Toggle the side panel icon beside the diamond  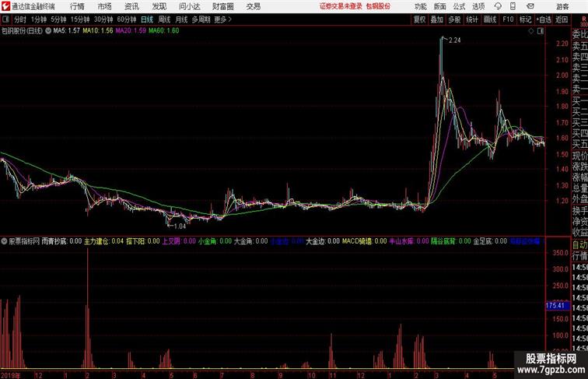pyautogui.click(x=541, y=31)
